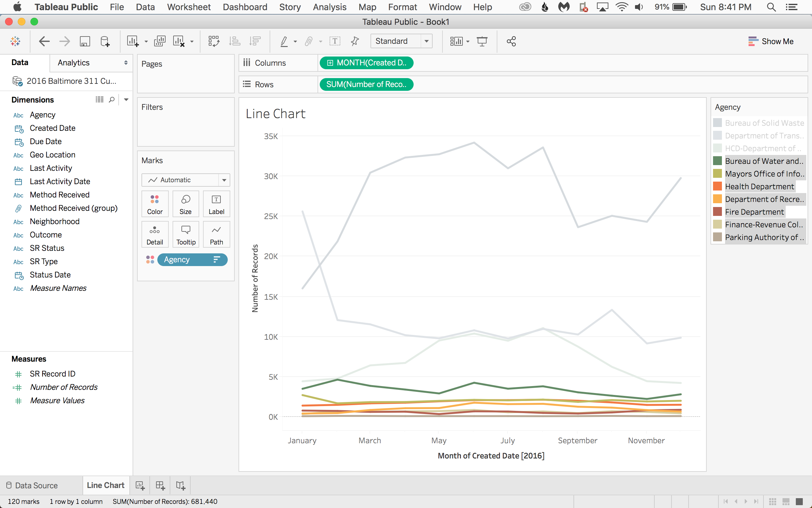This screenshot has width=812, height=508.
Task: Open the Show/Hide Cards dropdown arrow
Action: (x=468, y=42)
